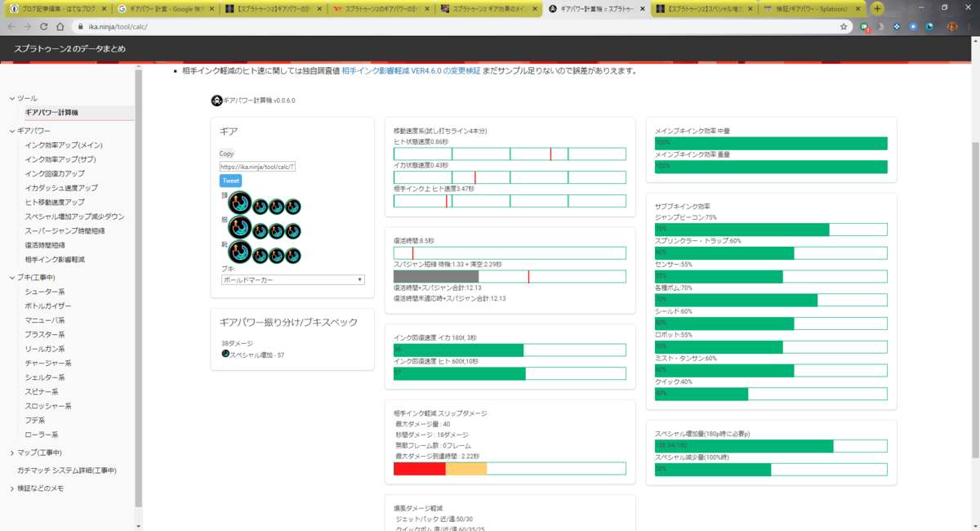This screenshot has height=531, width=980.
Task: Open ガチマッチ システム詳細(工事中) in the sidebar
Action: tap(66, 471)
